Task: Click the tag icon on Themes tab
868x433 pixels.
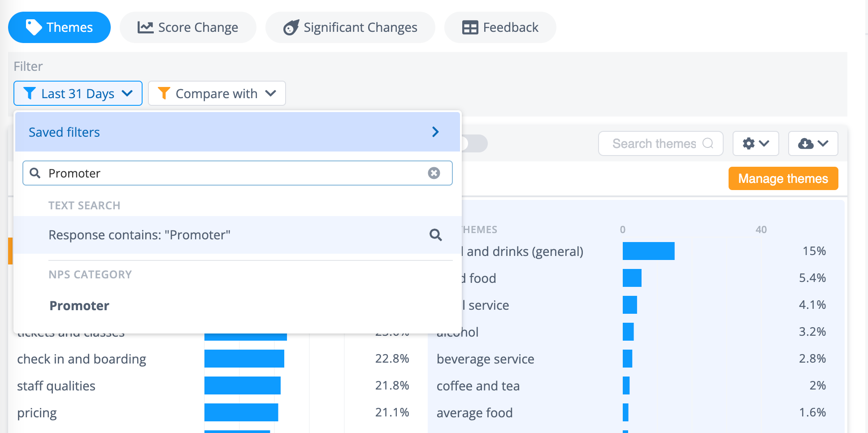Action: 34,27
